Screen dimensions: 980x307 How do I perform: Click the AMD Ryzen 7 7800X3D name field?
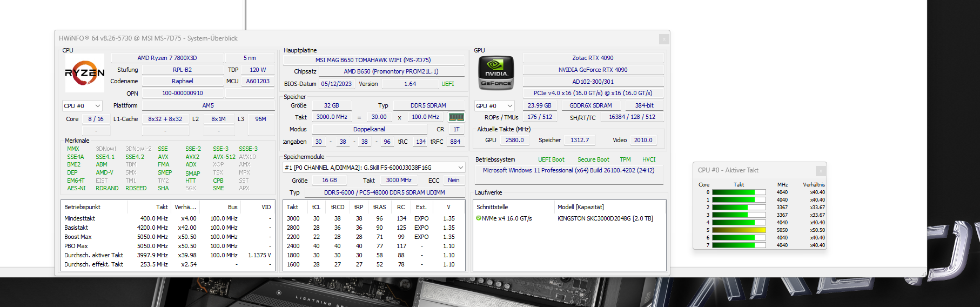click(167, 58)
